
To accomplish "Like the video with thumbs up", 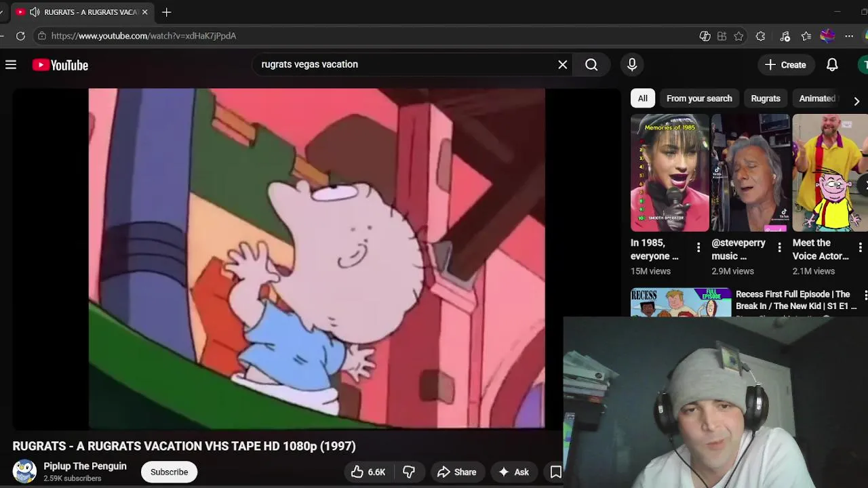I will 368,472.
